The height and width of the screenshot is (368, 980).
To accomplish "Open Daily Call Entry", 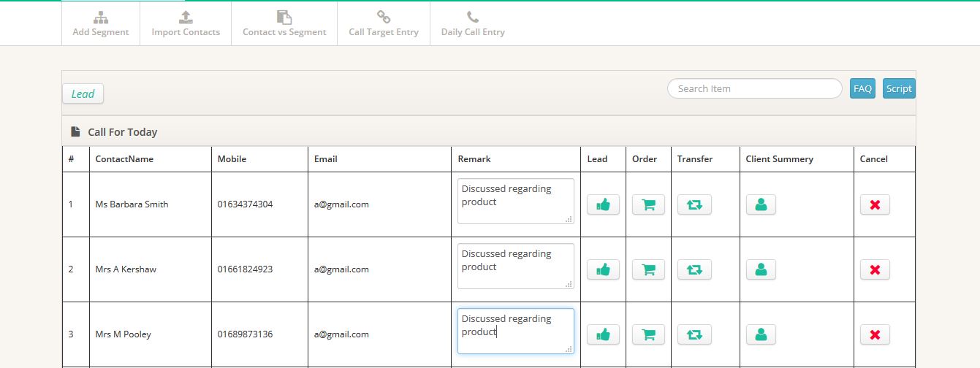I will 473,24.
